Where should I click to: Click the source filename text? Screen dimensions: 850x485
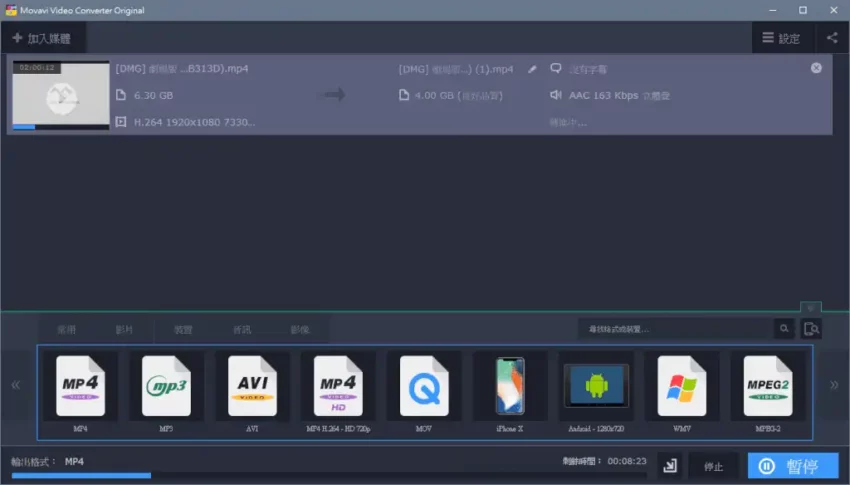[182, 69]
